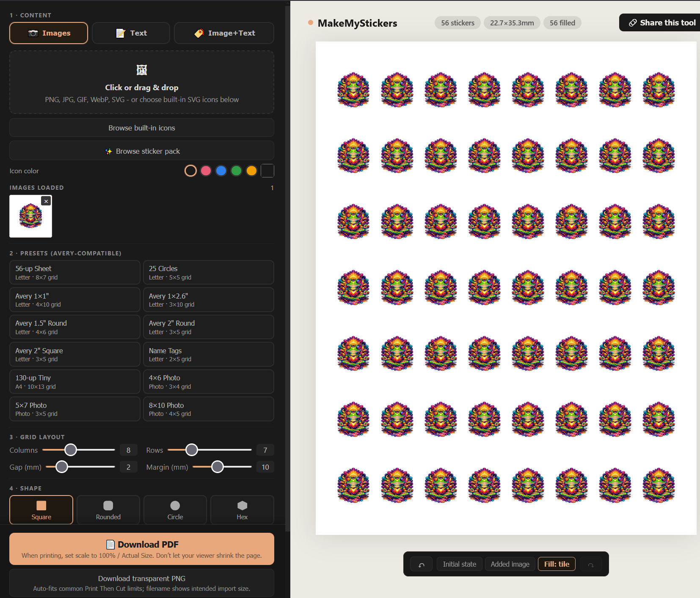Apply the Name Tags preset
Image resolution: width=700 pixels, height=598 pixels.
pos(209,354)
